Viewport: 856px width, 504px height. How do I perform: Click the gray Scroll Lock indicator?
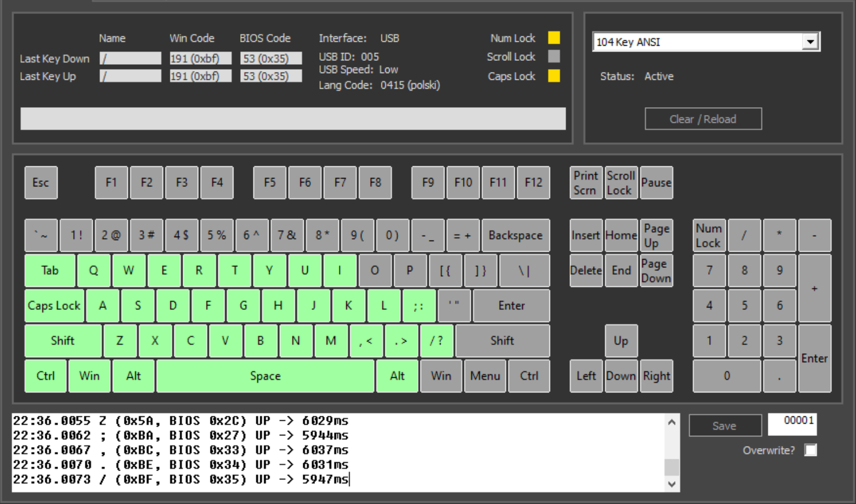click(554, 56)
